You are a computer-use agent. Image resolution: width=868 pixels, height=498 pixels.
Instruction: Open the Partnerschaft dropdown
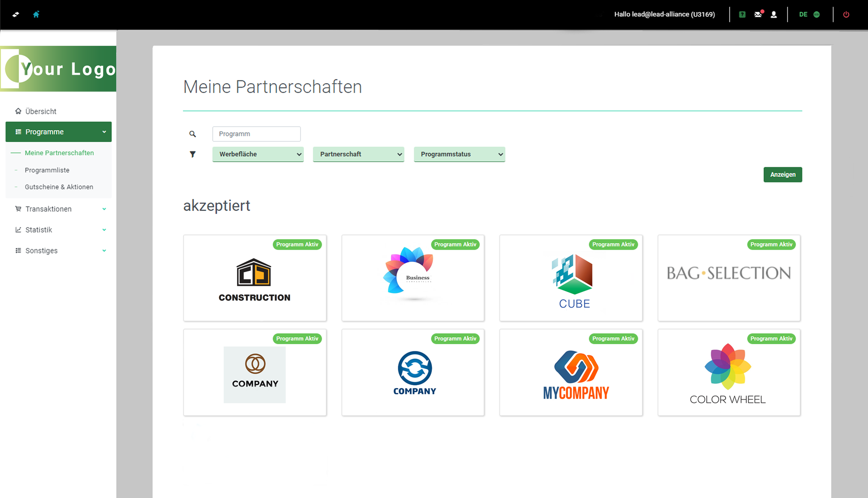[x=359, y=154]
